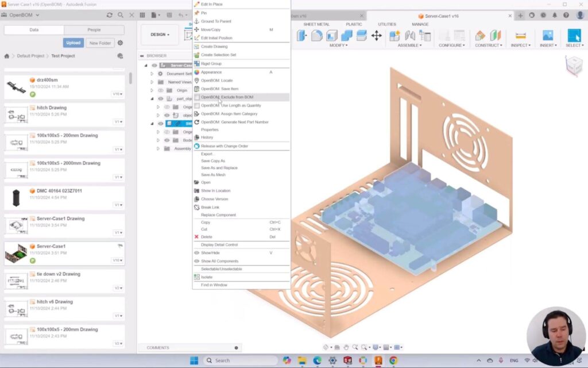Viewport: 588px width, 368px height.
Task: Open the help question mark icon
Action: click(566, 16)
